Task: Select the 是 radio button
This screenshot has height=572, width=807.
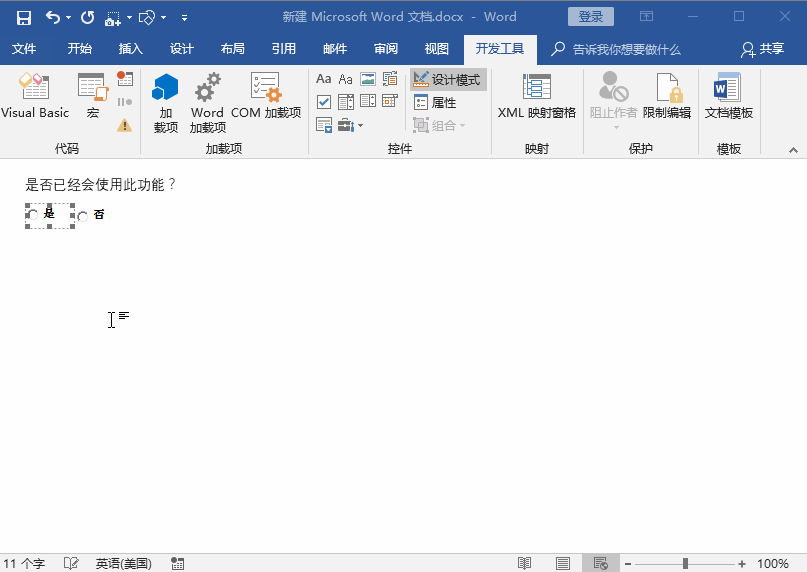Action: point(34,214)
